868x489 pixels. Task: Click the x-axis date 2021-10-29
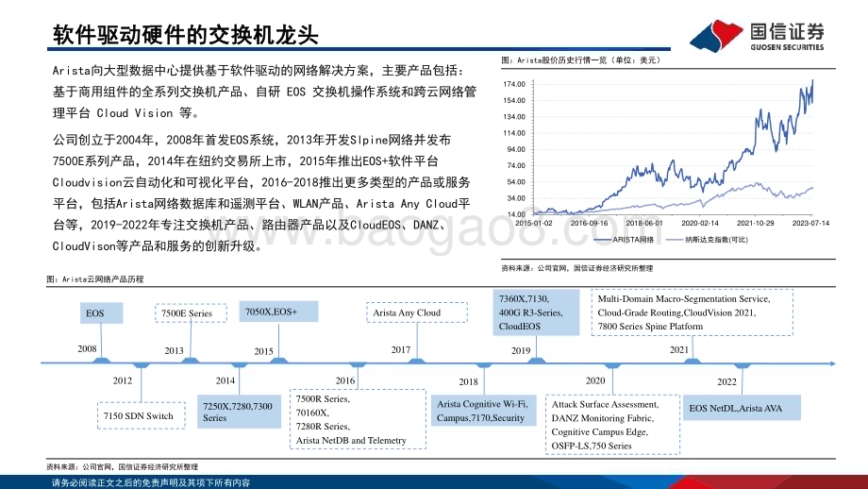tap(755, 223)
